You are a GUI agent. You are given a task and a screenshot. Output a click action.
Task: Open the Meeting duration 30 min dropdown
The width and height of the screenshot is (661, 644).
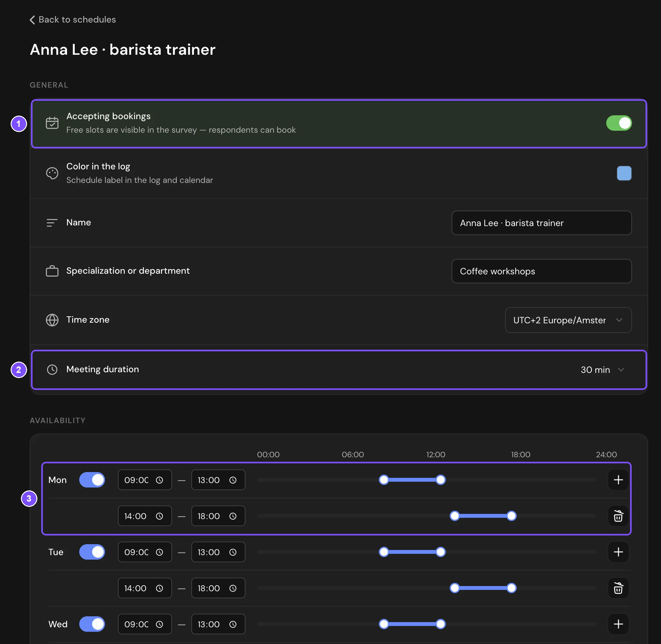[x=602, y=370]
